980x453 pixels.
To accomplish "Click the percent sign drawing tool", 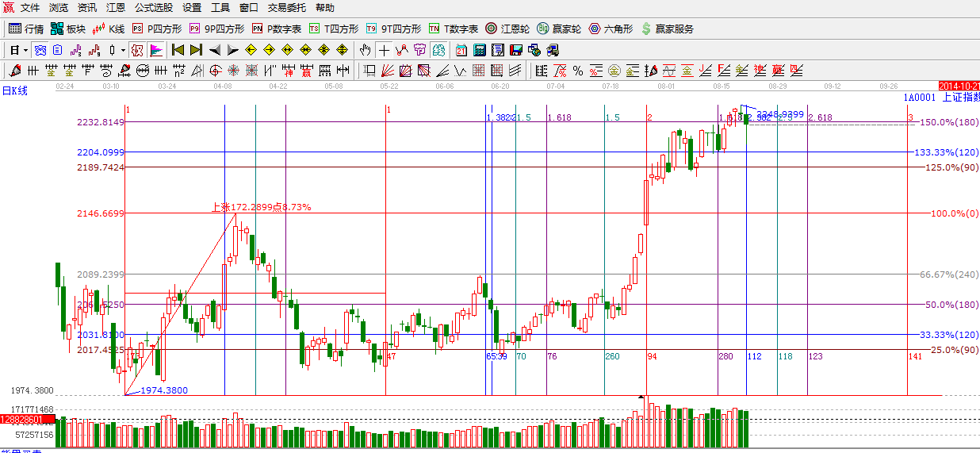I will [x=578, y=71].
